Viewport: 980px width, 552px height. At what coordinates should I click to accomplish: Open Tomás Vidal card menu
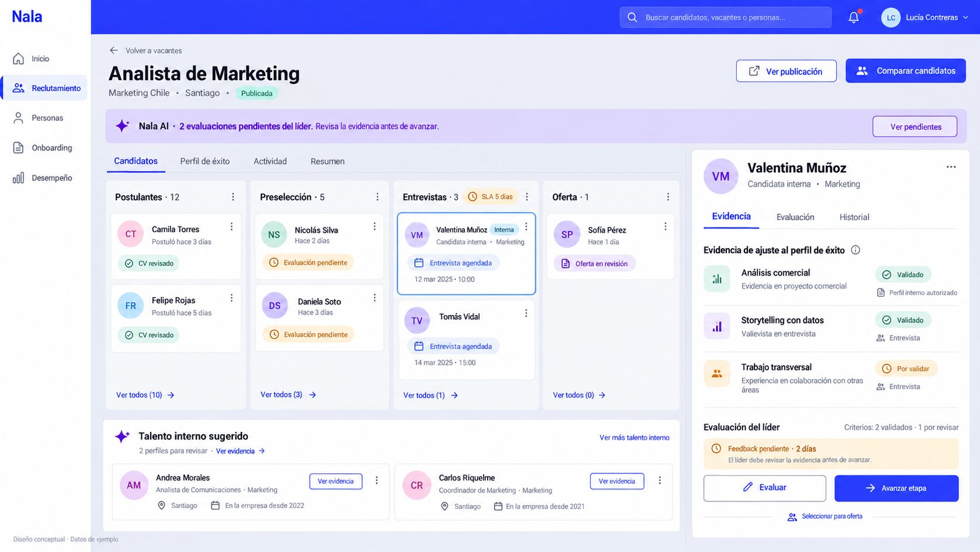[x=526, y=313]
